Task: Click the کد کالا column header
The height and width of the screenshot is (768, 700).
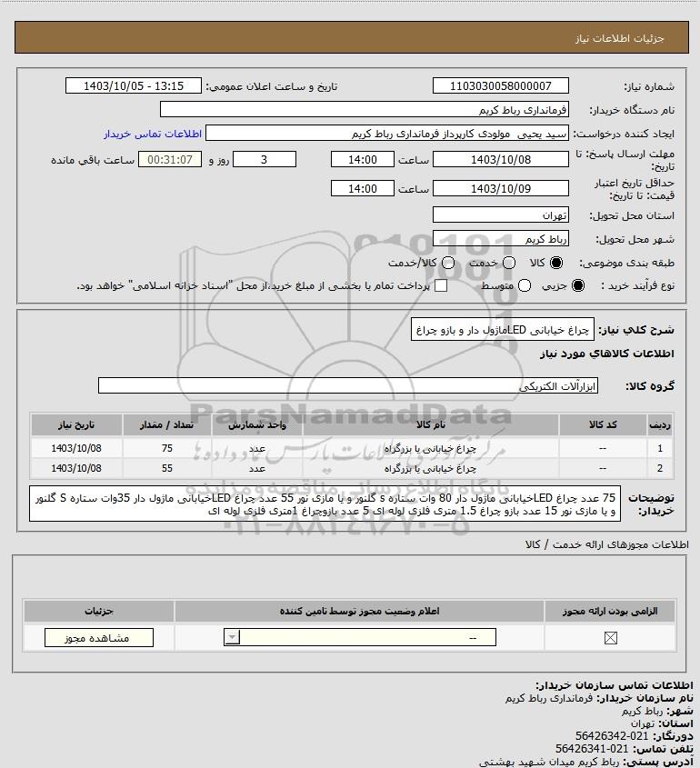Action: [603, 424]
